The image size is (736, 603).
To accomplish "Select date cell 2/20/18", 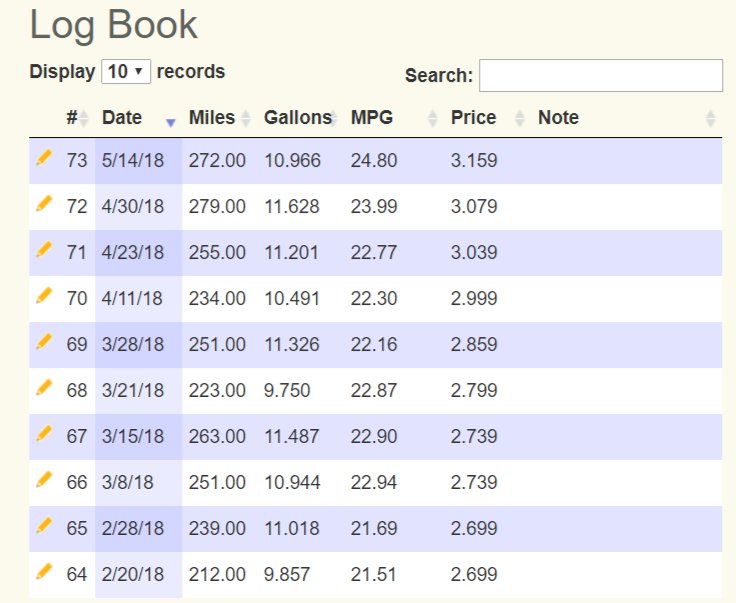I will (x=133, y=574).
